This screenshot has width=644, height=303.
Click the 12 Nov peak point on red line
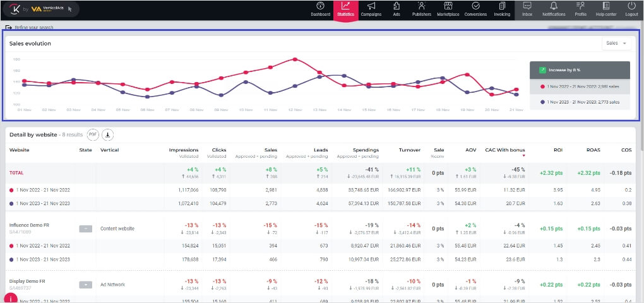coord(295,59)
